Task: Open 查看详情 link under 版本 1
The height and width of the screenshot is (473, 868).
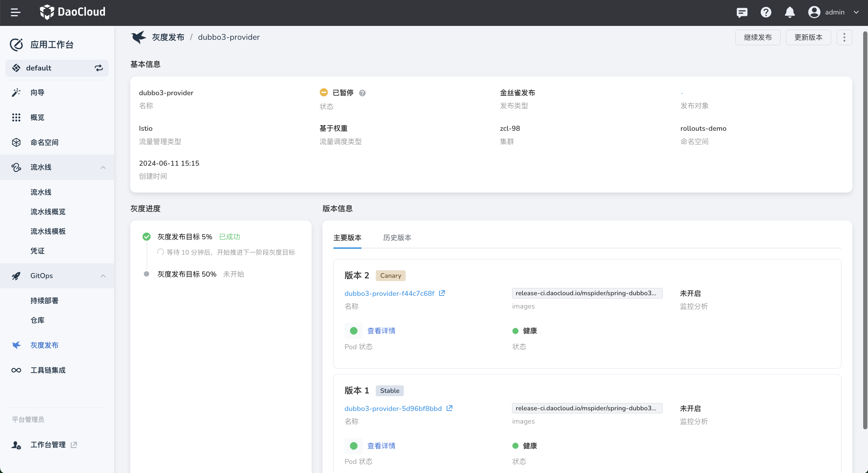Action: (x=381, y=446)
